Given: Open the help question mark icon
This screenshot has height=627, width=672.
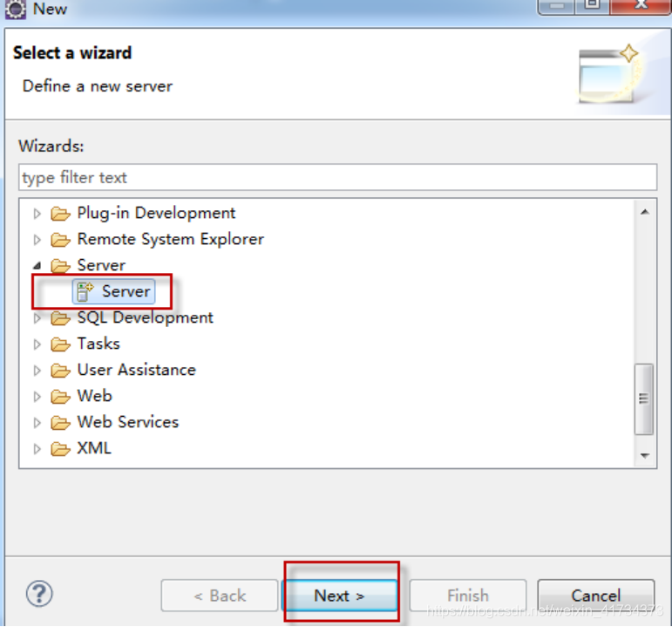Looking at the screenshot, I should pyautogui.click(x=39, y=594).
